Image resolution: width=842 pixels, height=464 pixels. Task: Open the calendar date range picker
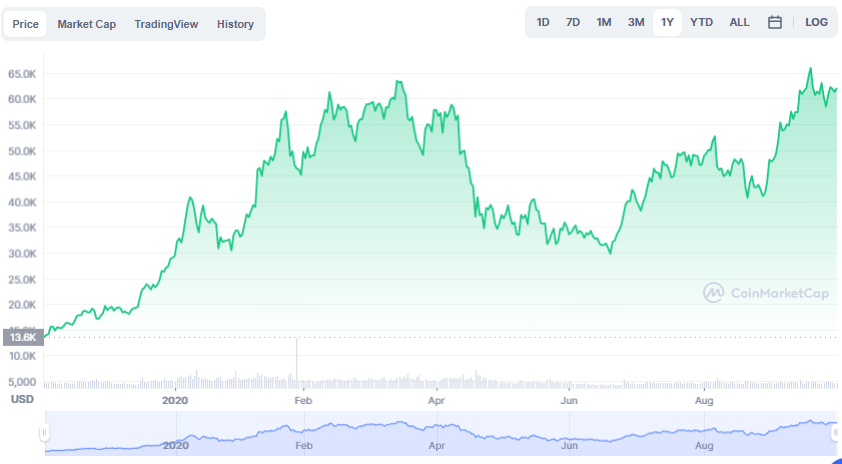775,22
